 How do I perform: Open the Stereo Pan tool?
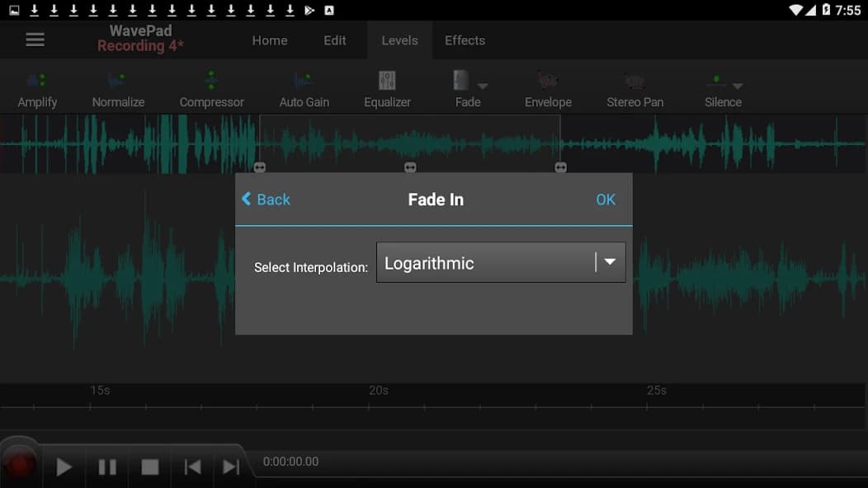(x=634, y=87)
